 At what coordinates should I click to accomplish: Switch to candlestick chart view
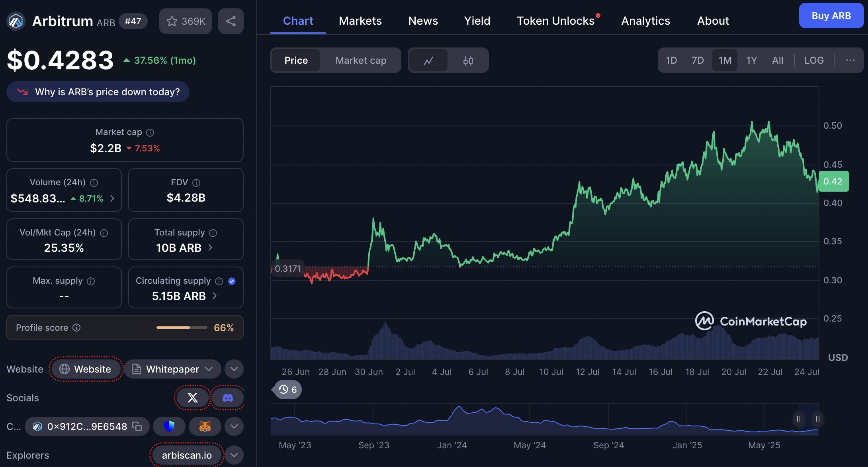pos(468,61)
